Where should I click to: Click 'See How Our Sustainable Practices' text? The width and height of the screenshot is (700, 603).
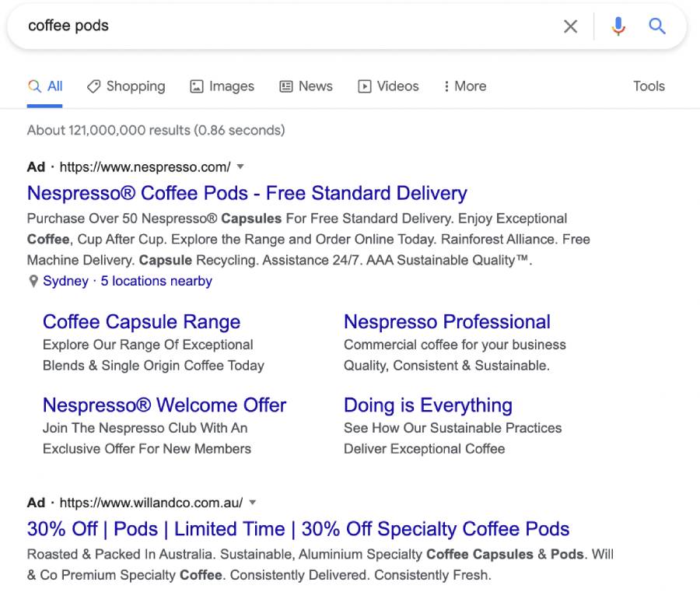point(453,428)
